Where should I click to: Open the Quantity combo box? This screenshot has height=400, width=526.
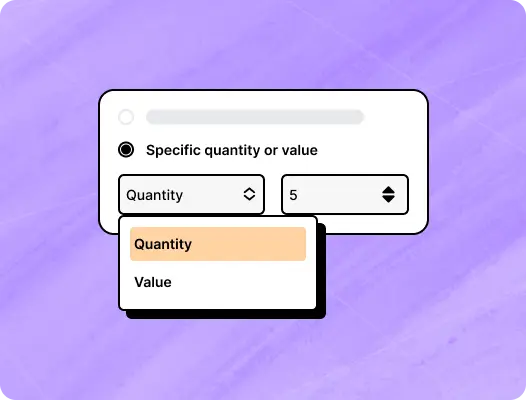point(192,194)
